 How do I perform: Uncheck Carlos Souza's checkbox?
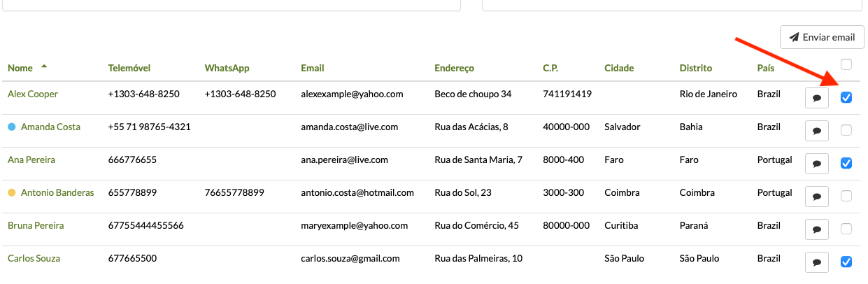coord(846,262)
